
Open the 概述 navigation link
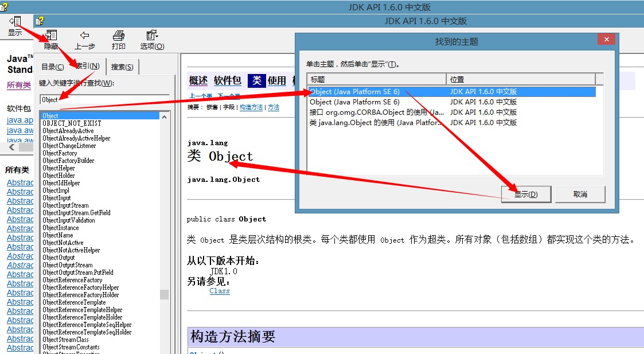coord(198,80)
